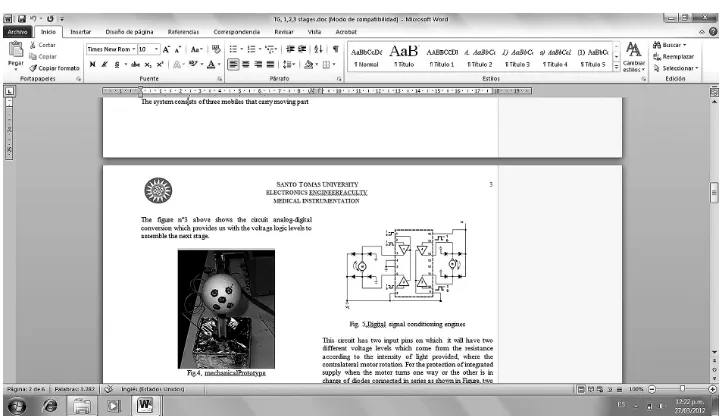Click the Copiar formato brush

(x=33, y=68)
